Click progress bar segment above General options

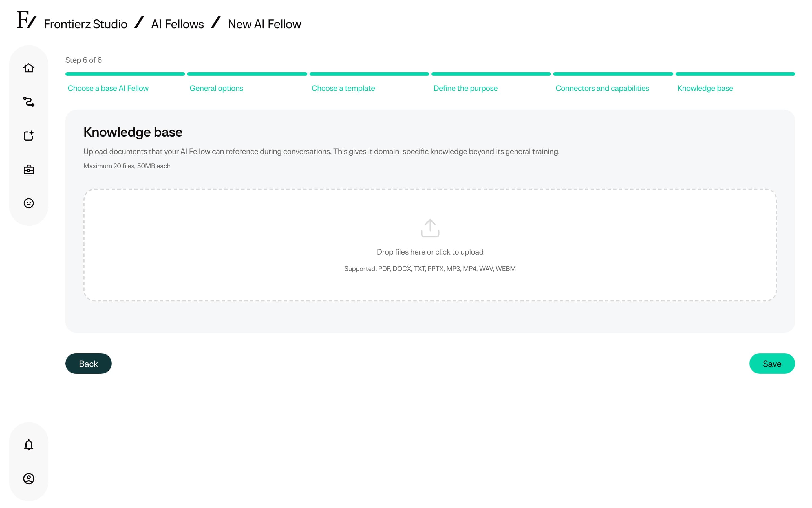pyautogui.click(x=247, y=74)
